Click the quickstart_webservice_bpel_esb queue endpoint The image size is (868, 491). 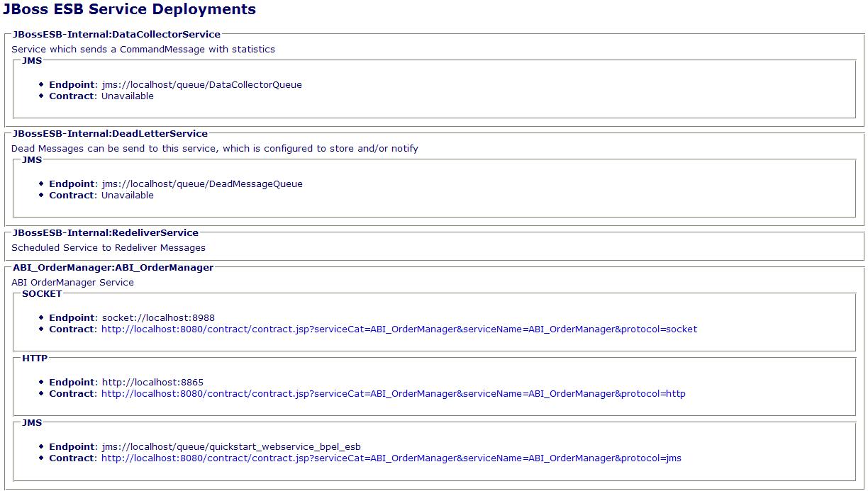(x=231, y=447)
